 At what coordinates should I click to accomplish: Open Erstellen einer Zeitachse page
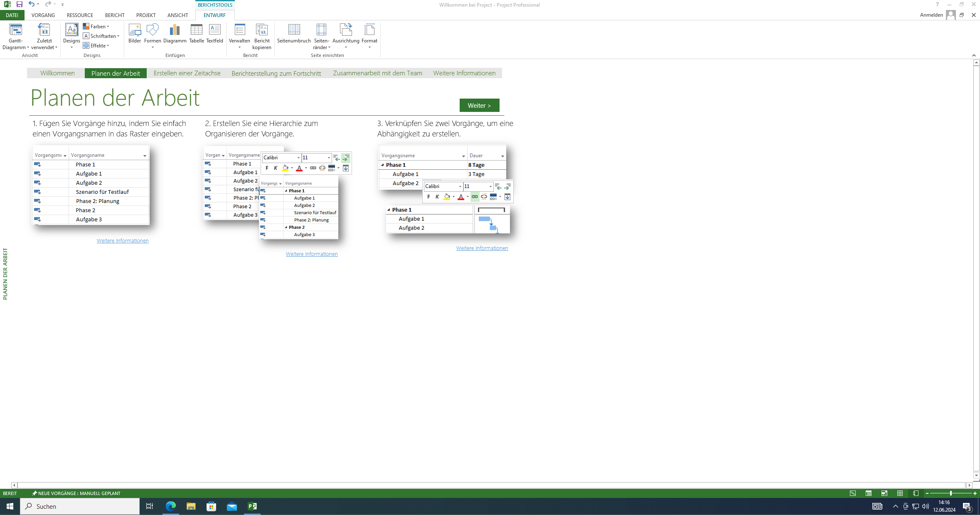point(187,73)
